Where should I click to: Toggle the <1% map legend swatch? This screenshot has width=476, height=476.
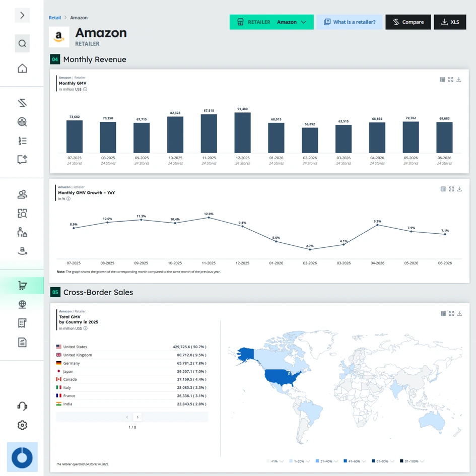(268, 461)
